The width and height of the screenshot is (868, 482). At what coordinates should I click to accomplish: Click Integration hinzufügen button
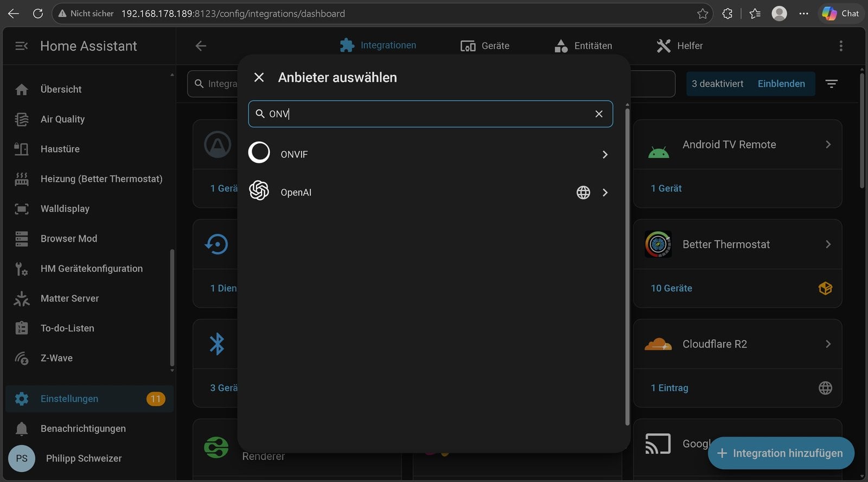pyautogui.click(x=781, y=453)
